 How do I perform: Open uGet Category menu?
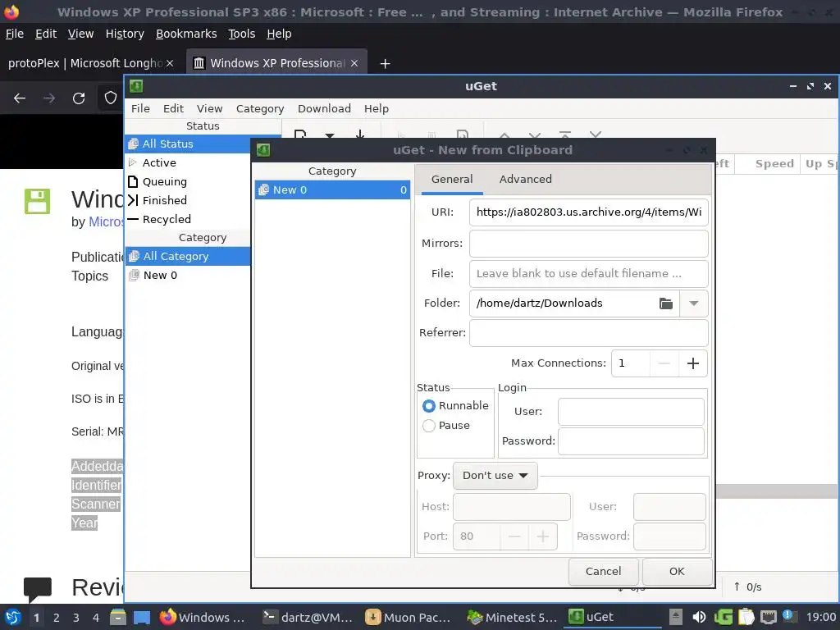[260, 109]
